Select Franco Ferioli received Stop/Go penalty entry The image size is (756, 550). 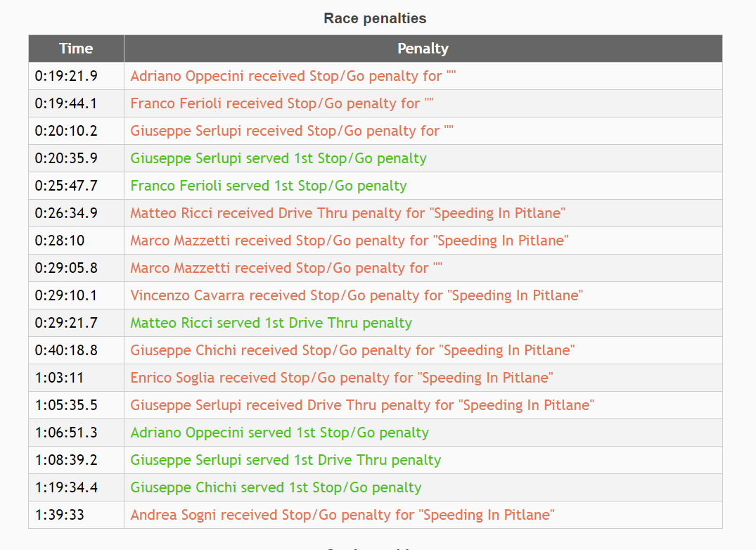(282, 103)
